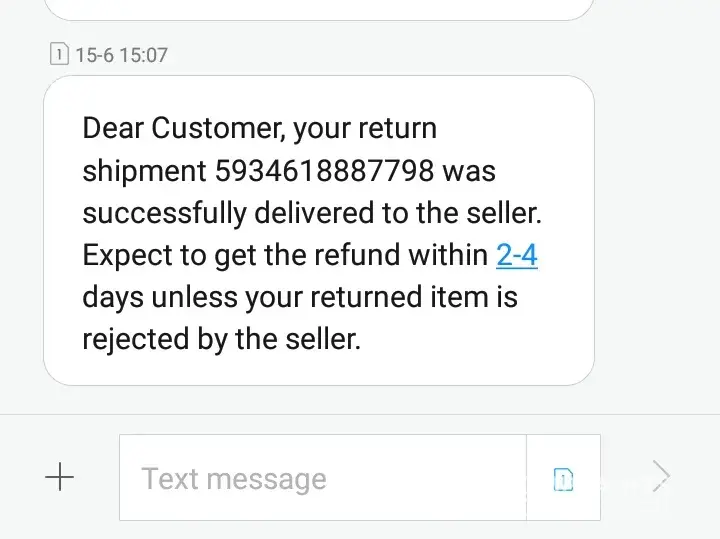This screenshot has height=539, width=720.
Task: Click the send arrow icon
Action: (x=659, y=477)
